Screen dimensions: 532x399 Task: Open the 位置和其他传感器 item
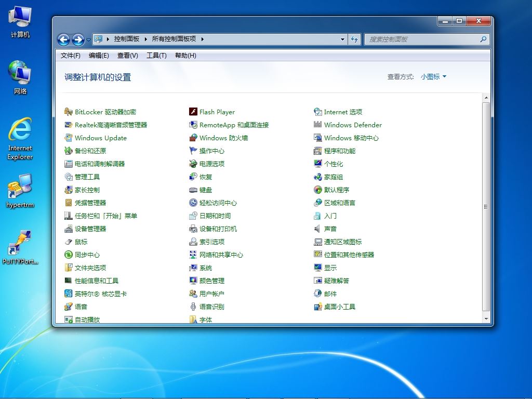tap(349, 255)
